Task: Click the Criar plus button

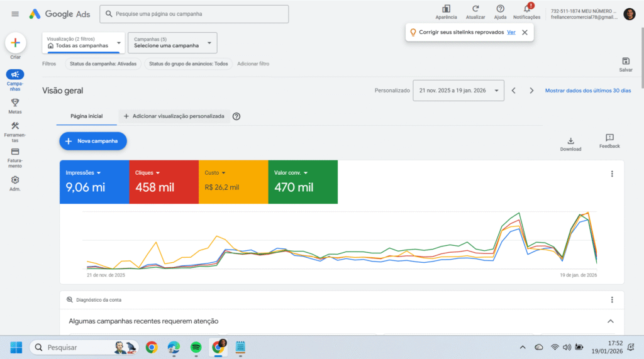Action: tap(15, 43)
